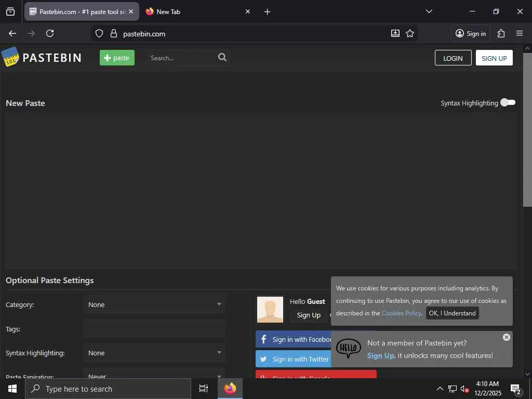The width and height of the screenshot is (532, 399).
Task: Click the Pastebin logo icon
Action: pos(10,57)
